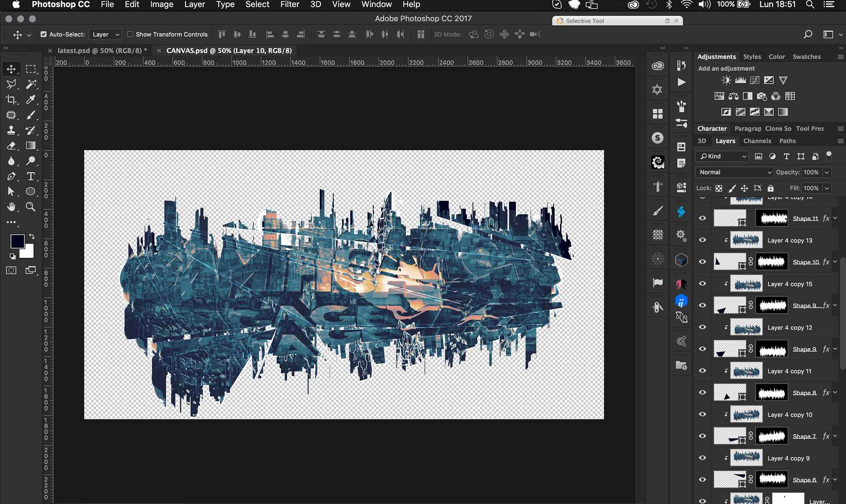Viewport: 846px width, 504px height.
Task: Switch to the Channels tab
Action: click(x=757, y=141)
